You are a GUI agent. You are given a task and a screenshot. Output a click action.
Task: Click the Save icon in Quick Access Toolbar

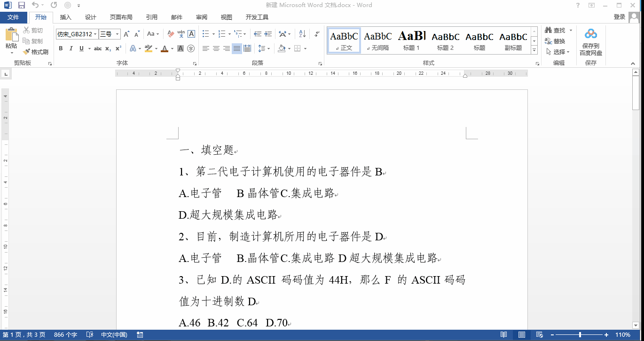[x=21, y=5]
